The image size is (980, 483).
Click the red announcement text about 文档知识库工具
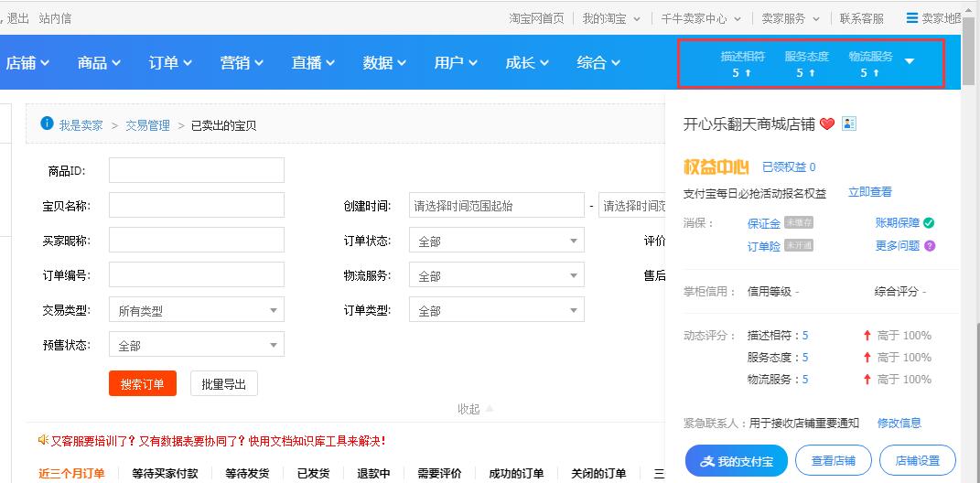tap(218, 441)
